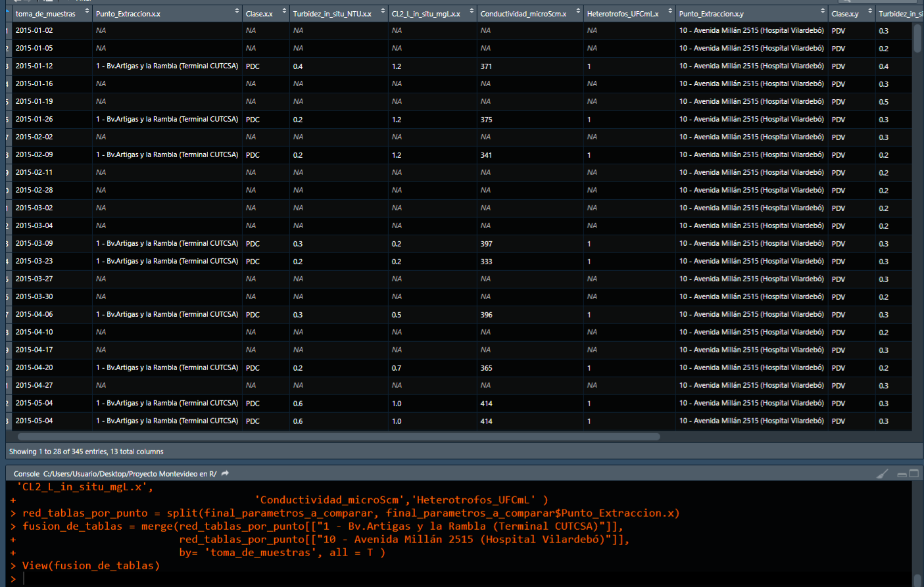Clear the console with the broom icon
The image size is (924, 587).
883,473
